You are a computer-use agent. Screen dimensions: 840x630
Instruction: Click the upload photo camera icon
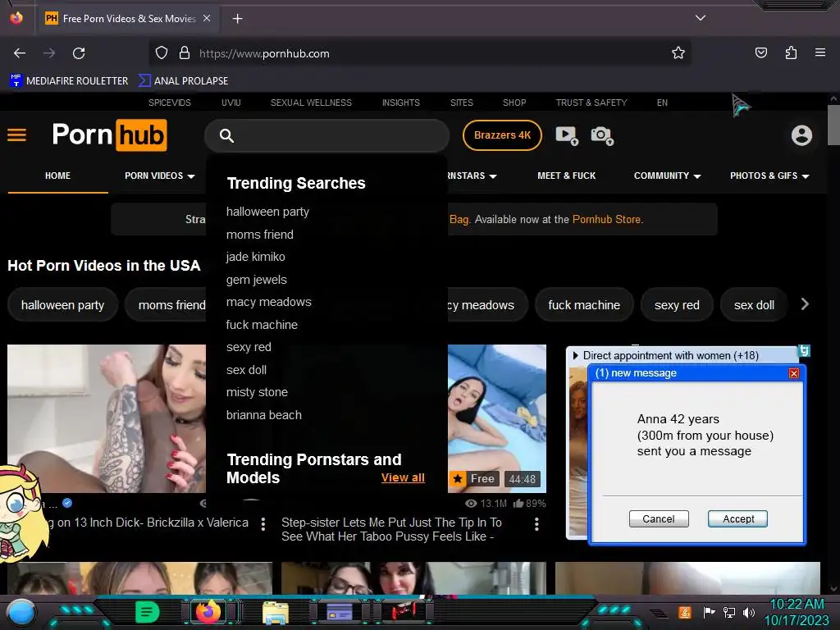click(602, 135)
